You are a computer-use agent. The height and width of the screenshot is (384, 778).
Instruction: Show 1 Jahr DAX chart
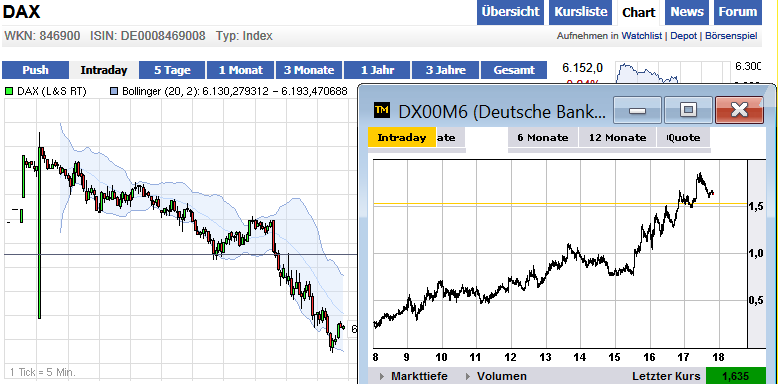(x=377, y=70)
